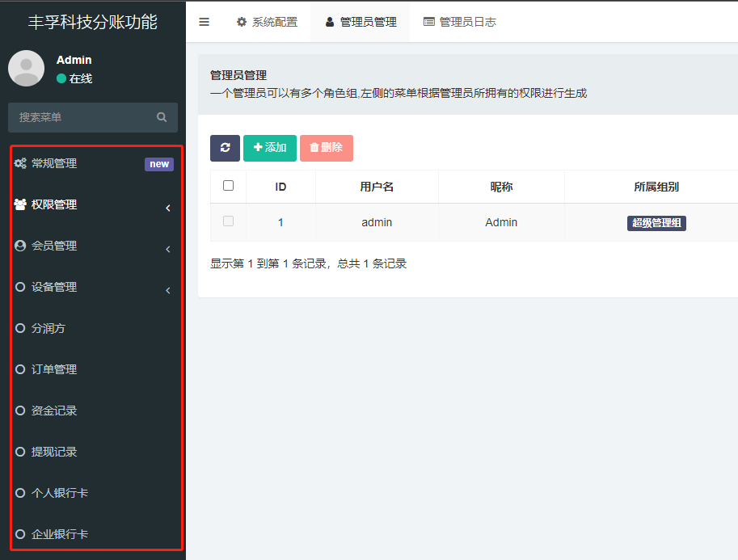Image resolution: width=738 pixels, height=560 pixels.
Task: Click the circle icon beside 提现记录
Action: click(x=20, y=452)
